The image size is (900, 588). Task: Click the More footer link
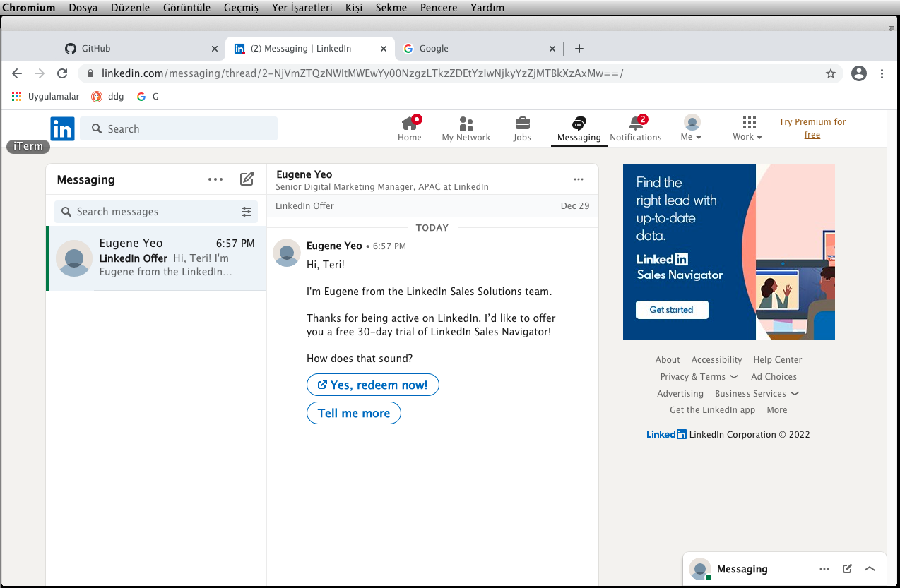pyautogui.click(x=776, y=409)
